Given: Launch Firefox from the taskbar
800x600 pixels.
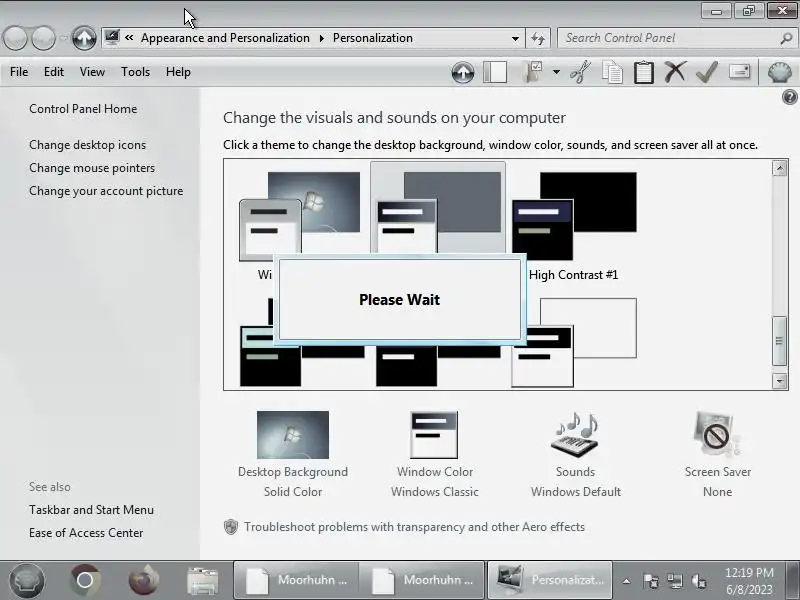Looking at the screenshot, I should coord(143,580).
